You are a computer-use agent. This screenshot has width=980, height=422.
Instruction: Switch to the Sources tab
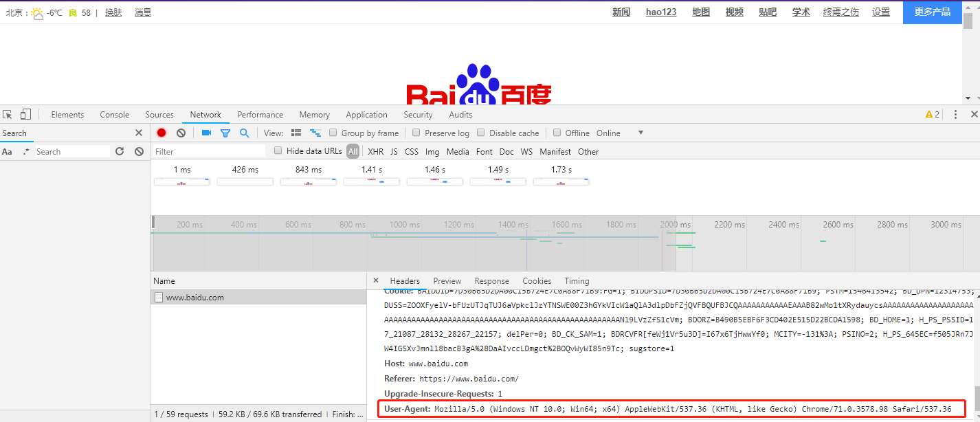(159, 115)
